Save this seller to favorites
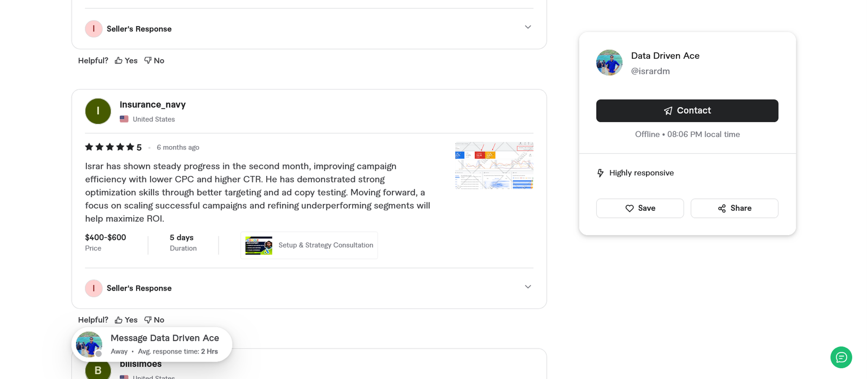 tap(640, 208)
